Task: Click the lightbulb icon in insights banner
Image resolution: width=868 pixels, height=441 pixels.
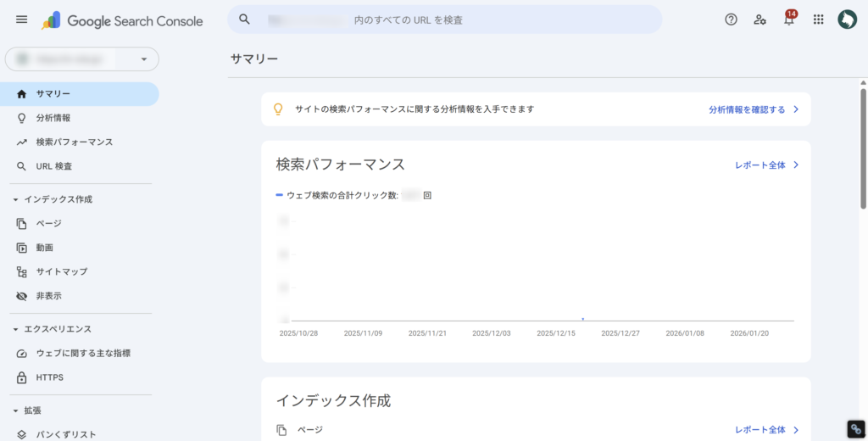Action: [278, 109]
